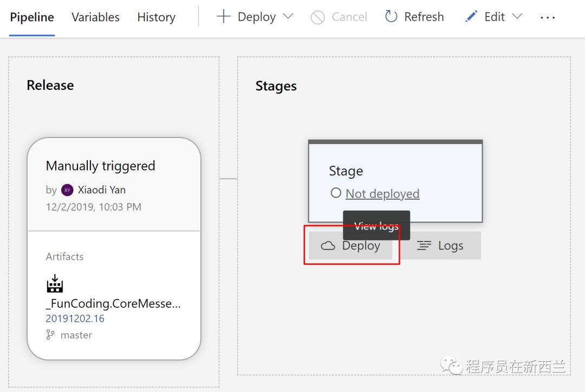This screenshot has height=392, width=585.
Task: Click the lines icon on Logs button
Action: point(424,245)
